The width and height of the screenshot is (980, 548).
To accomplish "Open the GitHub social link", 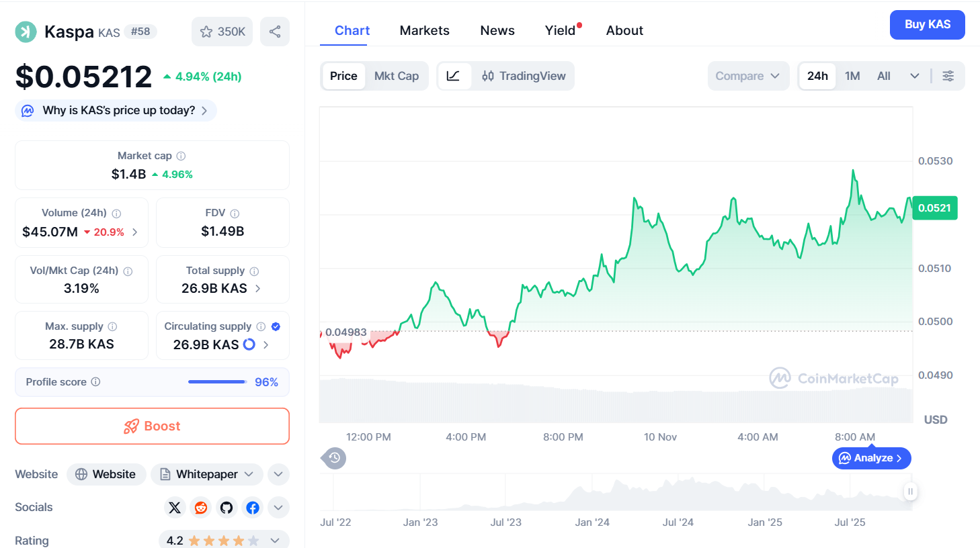I will (x=227, y=508).
